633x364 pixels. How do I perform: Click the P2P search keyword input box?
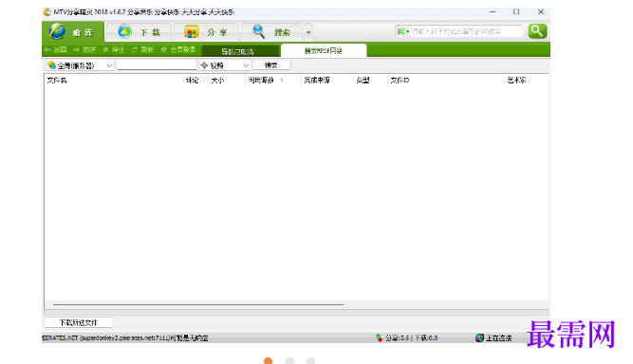pos(157,64)
